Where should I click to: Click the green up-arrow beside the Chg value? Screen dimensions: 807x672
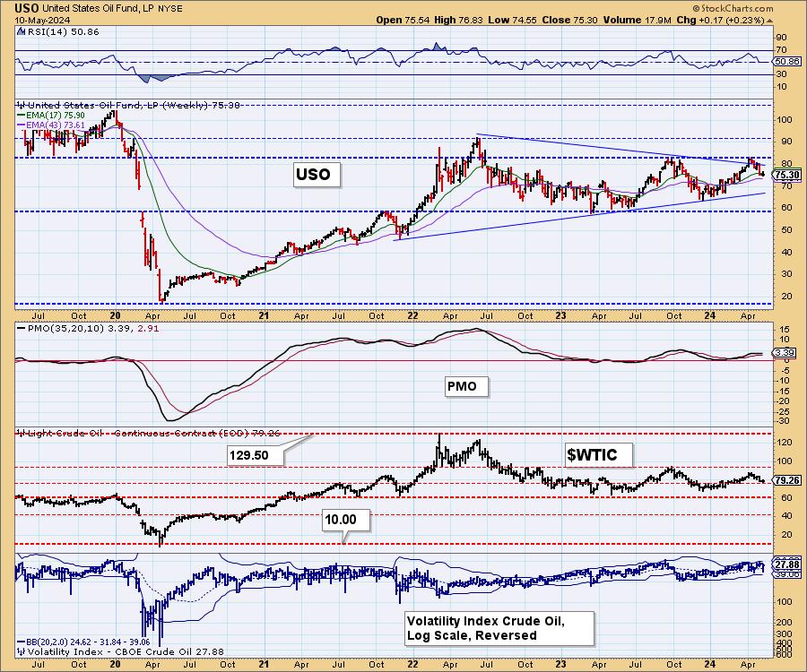click(770, 22)
